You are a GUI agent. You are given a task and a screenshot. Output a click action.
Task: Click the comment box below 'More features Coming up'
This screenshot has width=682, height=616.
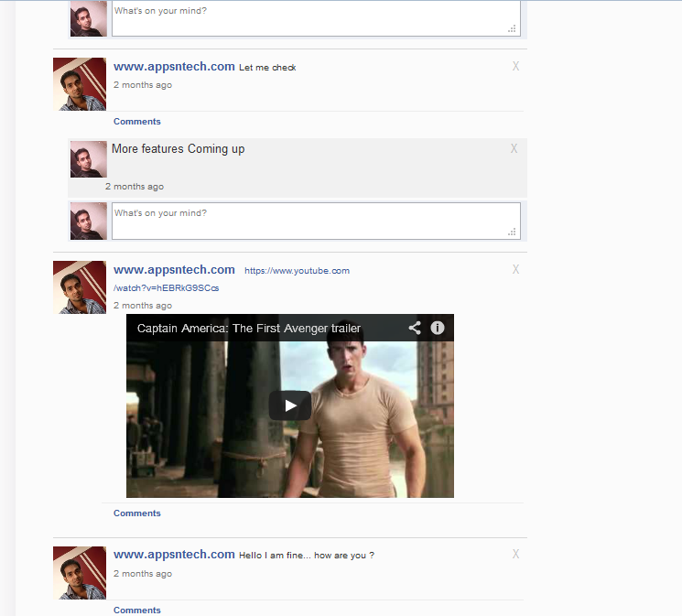[x=316, y=221]
